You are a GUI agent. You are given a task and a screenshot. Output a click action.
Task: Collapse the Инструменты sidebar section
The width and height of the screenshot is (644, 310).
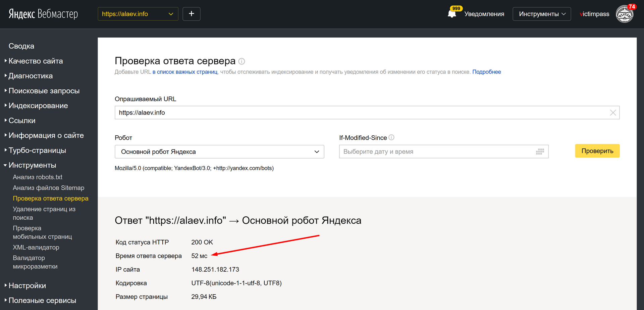pyautogui.click(x=32, y=165)
